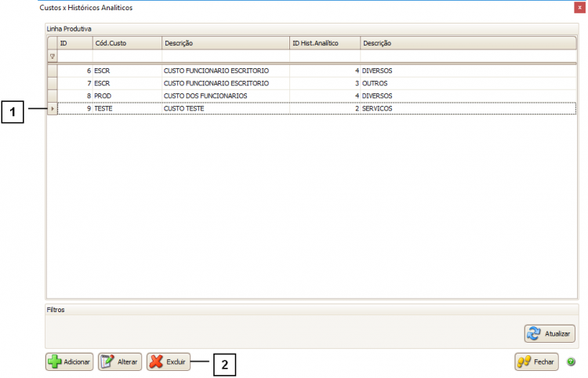
Task: Close the Custos x Históricos Analíticos window
Action: [579, 7]
